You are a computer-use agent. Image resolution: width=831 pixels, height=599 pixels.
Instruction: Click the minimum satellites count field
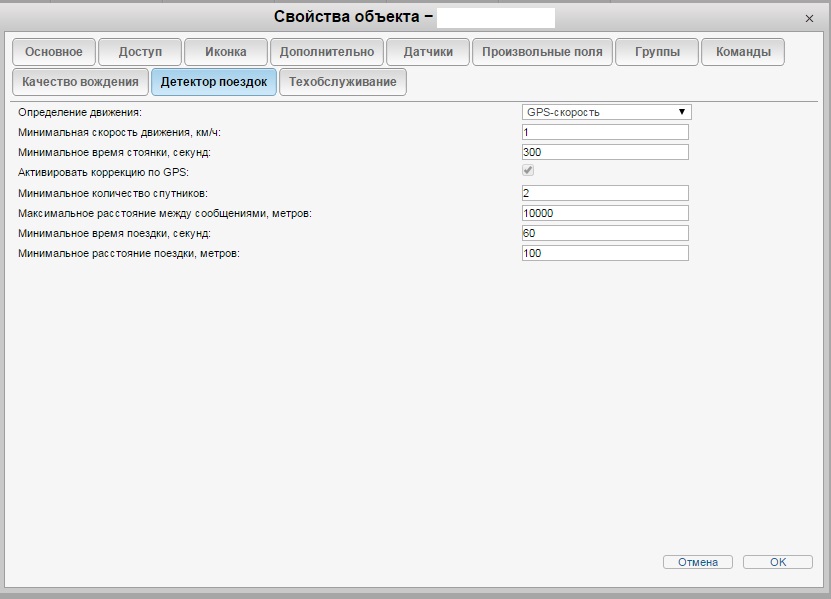click(x=605, y=193)
